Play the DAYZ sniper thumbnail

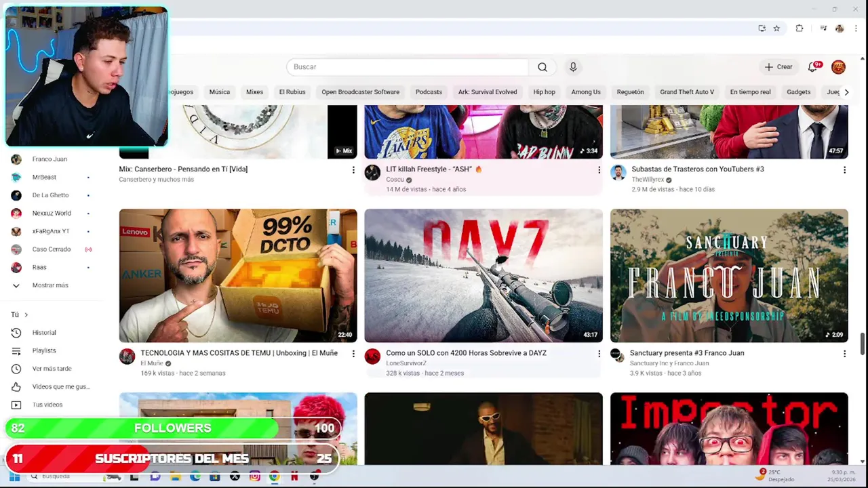click(x=484, y=275)
